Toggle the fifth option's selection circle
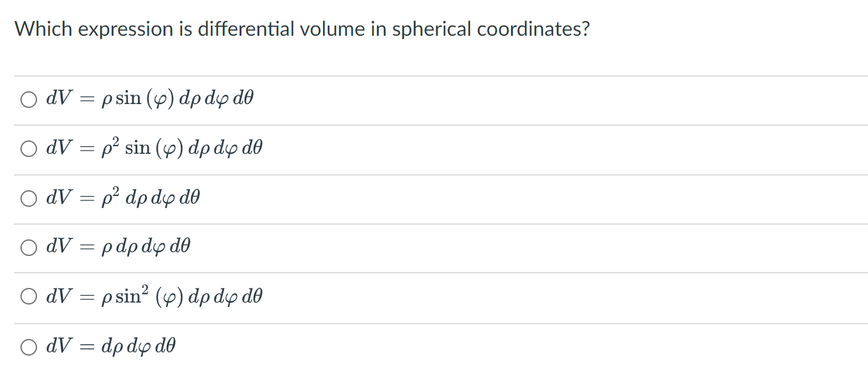Screen dimensions: 868x376 [28, 296]
